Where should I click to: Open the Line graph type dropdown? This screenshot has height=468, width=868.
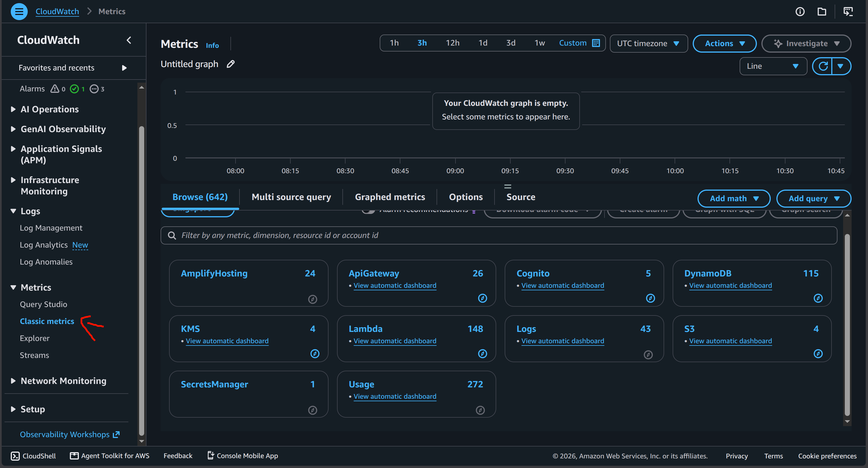773,66
